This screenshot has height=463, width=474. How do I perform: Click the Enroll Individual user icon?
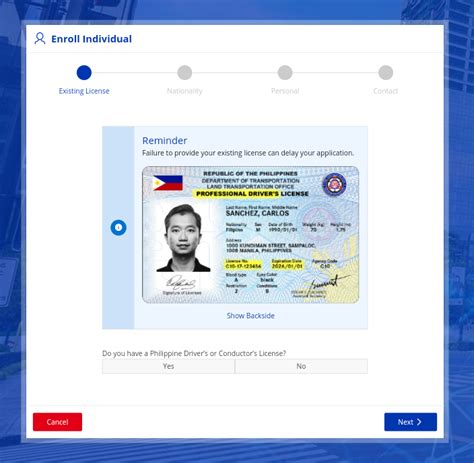click(x=40, y=39)
